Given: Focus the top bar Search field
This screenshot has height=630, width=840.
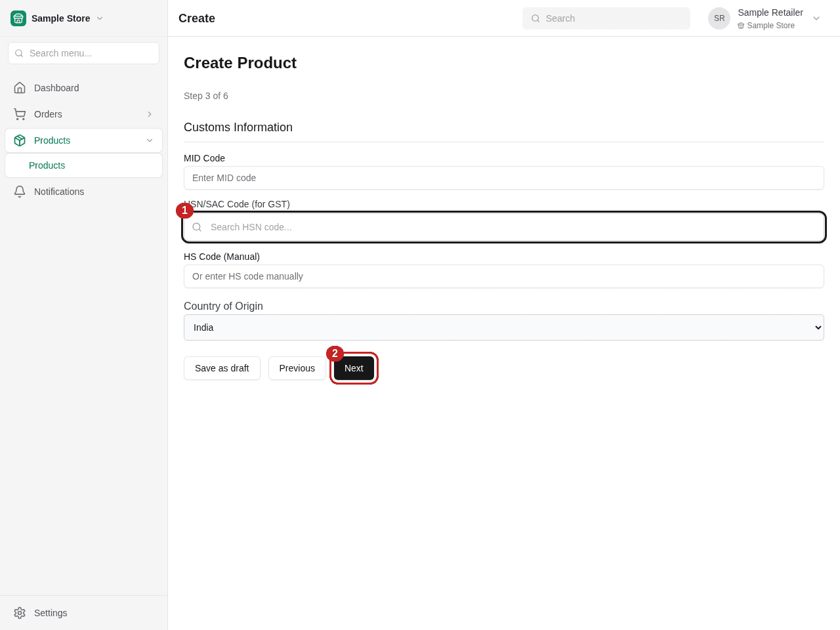Looking at the screenshot, I should point(606,18).
